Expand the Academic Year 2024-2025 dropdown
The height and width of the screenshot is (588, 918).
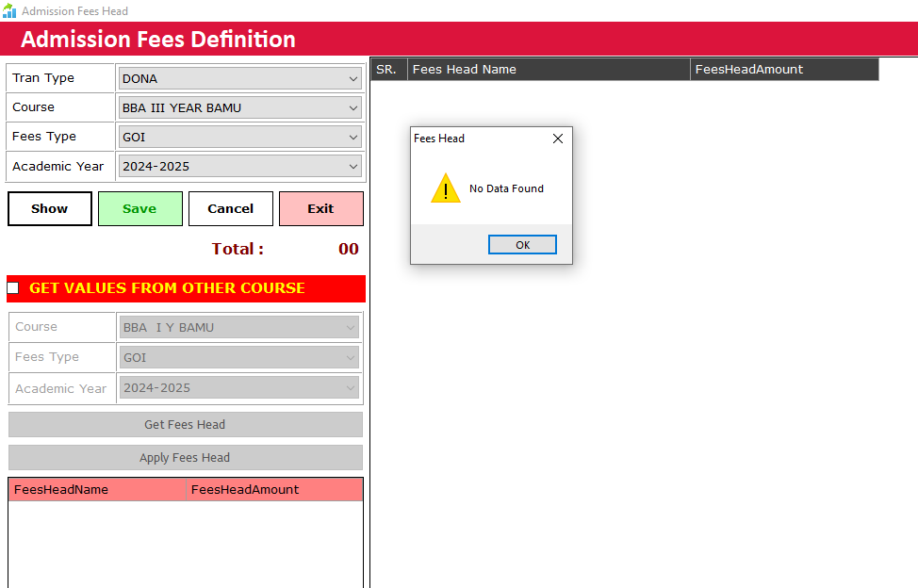coord(239,167)
